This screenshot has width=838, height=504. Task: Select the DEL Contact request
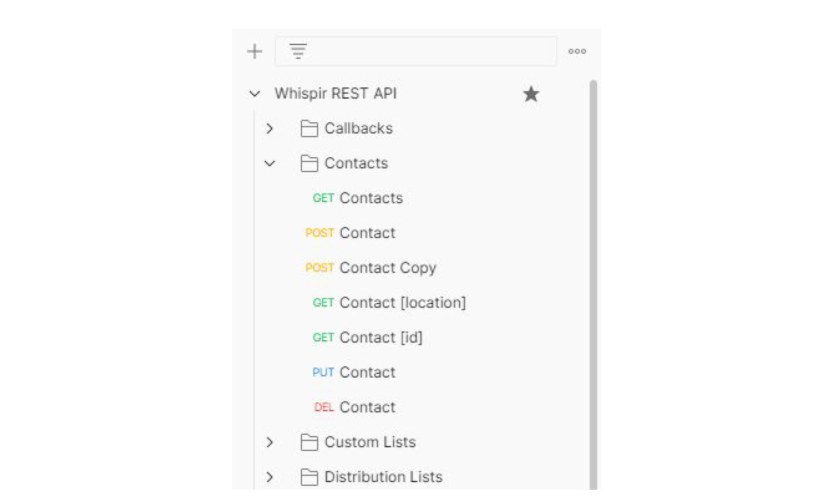click(367, 407)
